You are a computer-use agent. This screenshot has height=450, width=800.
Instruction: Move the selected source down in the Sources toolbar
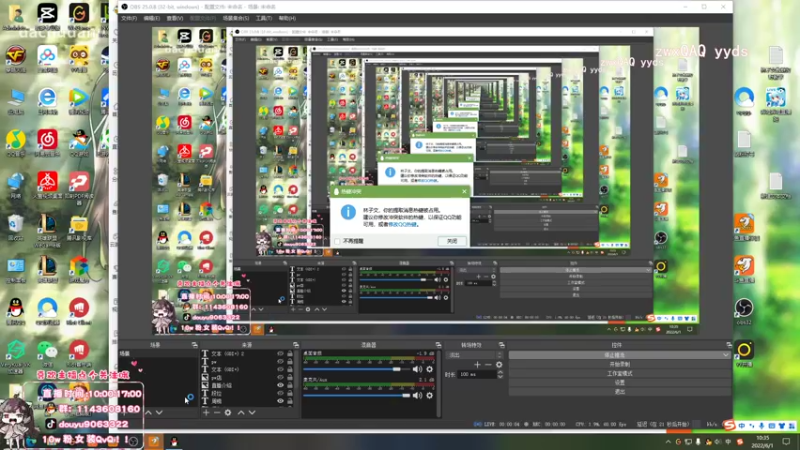(252, 412)
